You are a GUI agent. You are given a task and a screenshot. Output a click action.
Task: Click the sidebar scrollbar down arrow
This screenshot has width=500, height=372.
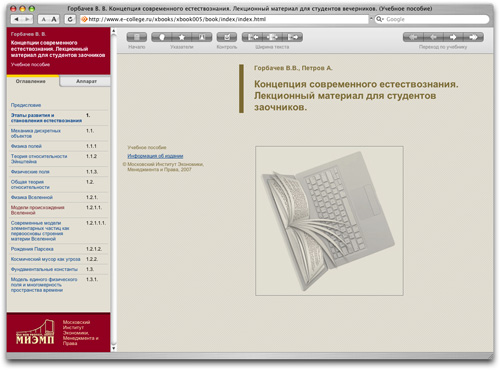[114, 348]
